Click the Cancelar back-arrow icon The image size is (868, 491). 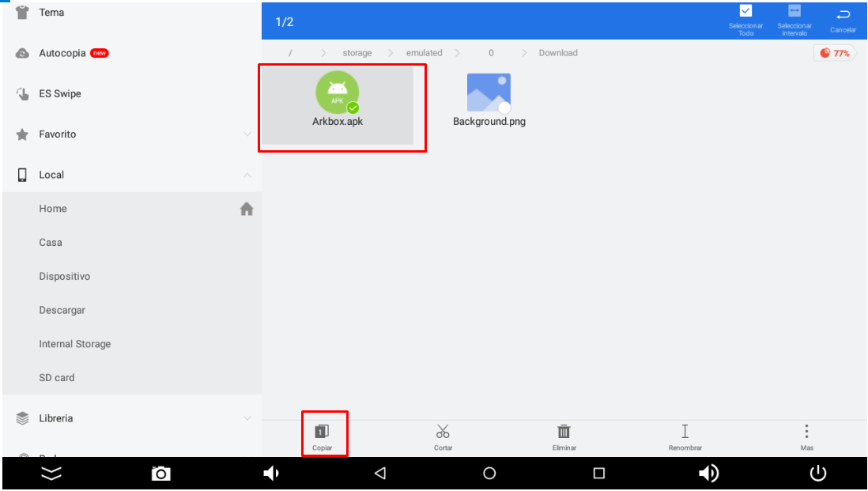(x=843, y=14)
